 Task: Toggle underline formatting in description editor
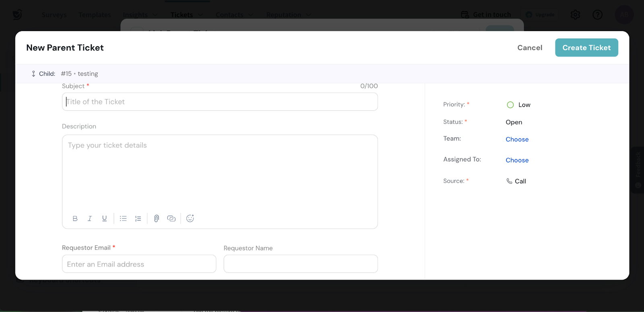pos(104,218)
